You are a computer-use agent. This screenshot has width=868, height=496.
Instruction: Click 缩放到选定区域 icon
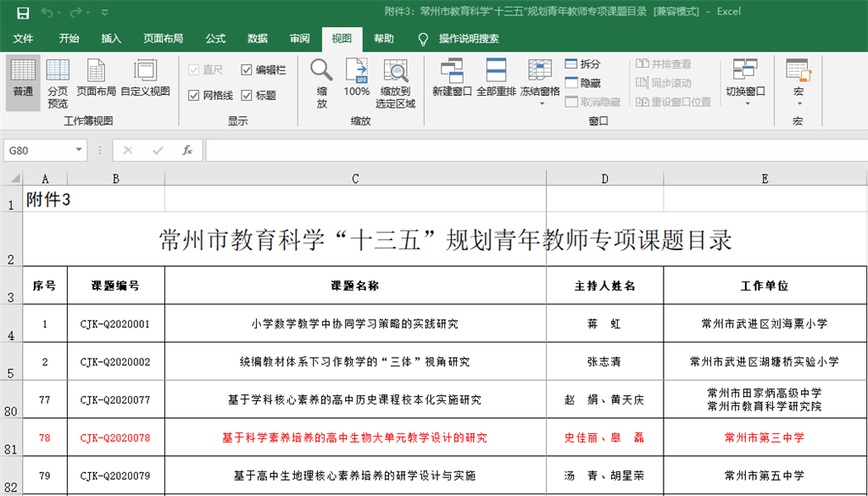pos(395,83)
